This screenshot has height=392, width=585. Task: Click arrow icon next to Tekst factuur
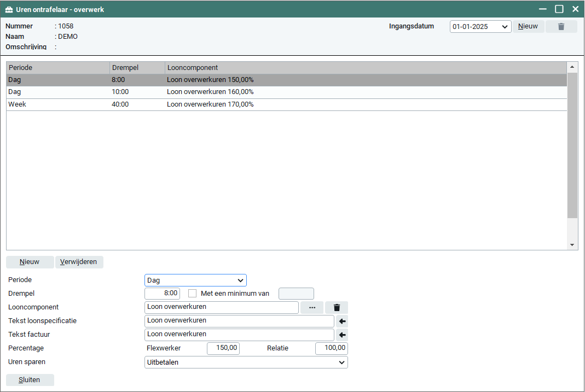[x=343, y=335]
